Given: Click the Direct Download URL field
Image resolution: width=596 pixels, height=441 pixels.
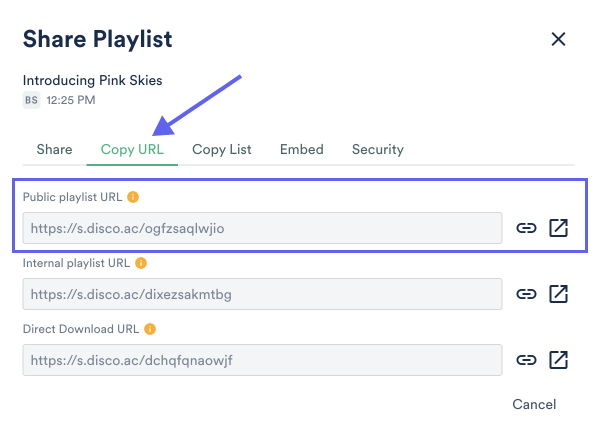Looking at the screenshot, I should 262,360.
